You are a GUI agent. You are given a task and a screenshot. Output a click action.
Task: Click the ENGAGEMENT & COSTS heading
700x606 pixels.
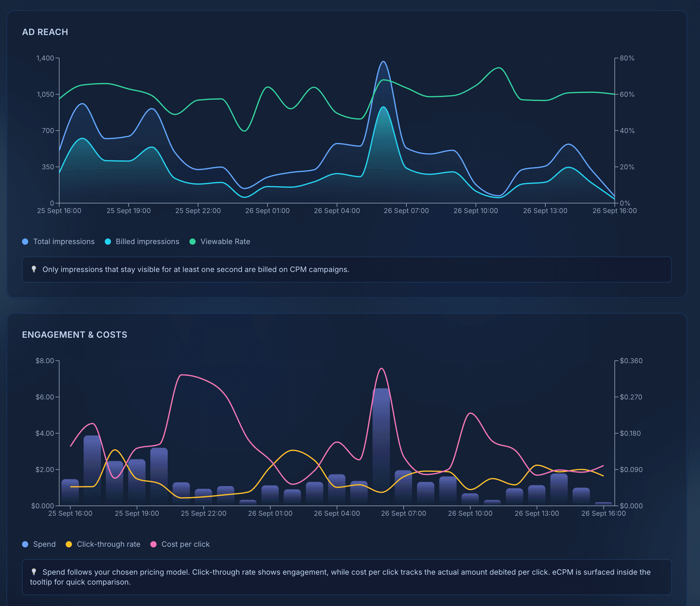tap(75, 335)
